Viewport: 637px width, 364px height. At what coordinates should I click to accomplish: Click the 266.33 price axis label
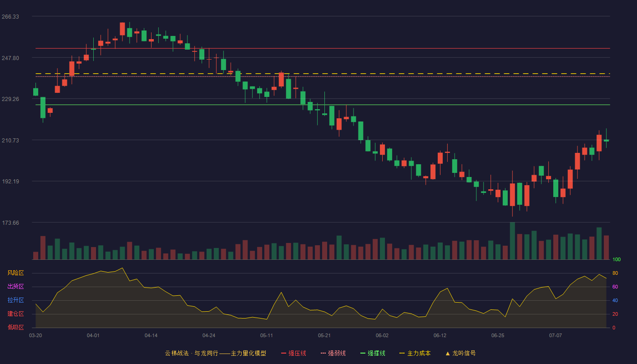pyautogui.click(x=10, y=17)
